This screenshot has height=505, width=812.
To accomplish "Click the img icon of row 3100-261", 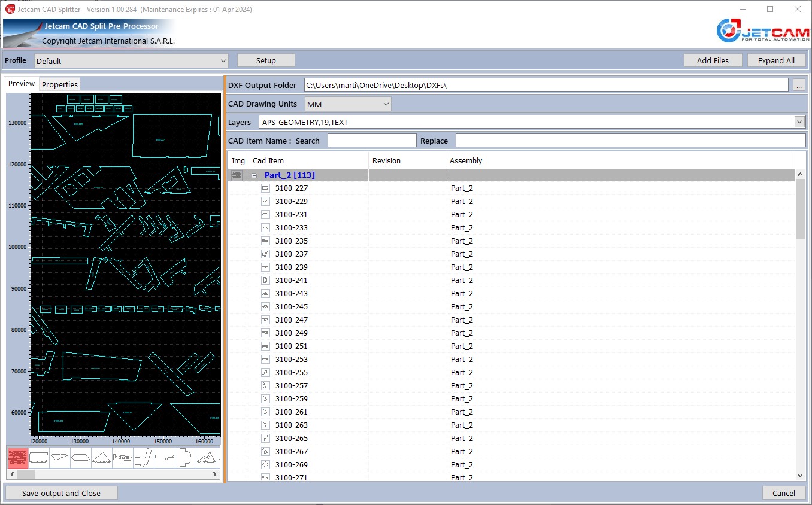I will pyautogui.click(x=265, y=412).
